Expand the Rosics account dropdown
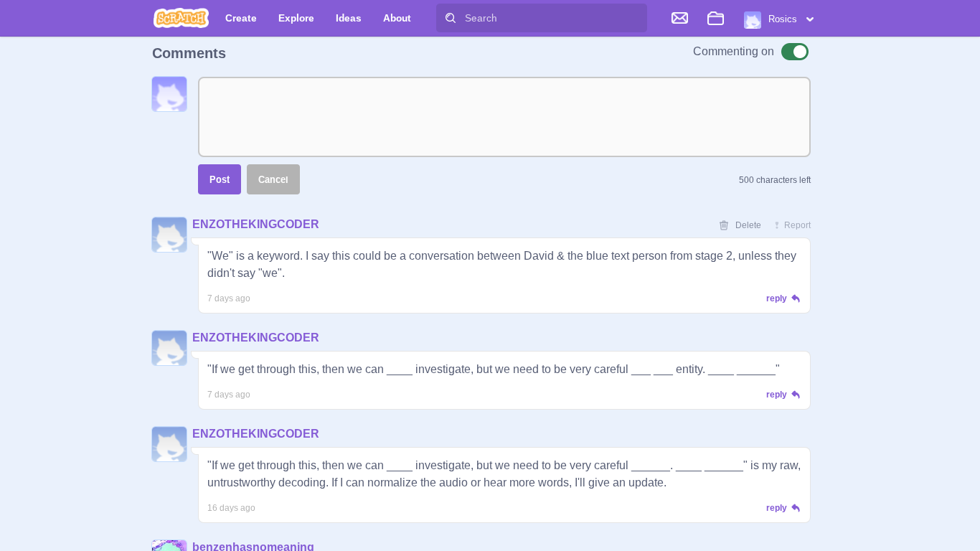The width and height of the screenshot is (980, 551). click(x=809, y=19)
